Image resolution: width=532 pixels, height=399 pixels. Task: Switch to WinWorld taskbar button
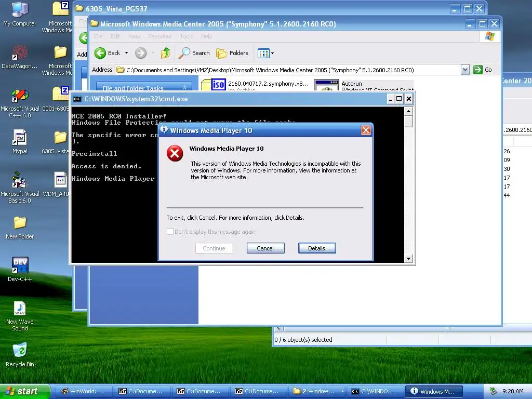(x=84, y=391)
